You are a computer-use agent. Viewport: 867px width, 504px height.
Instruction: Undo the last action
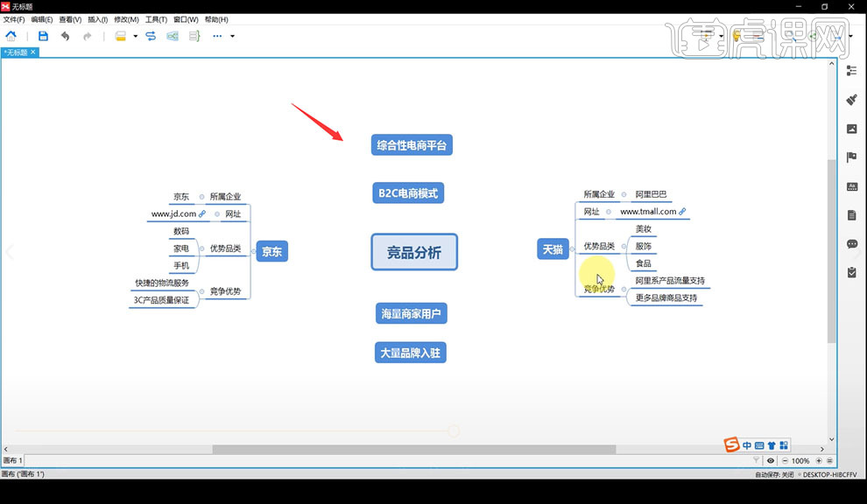tap(66, 36)
